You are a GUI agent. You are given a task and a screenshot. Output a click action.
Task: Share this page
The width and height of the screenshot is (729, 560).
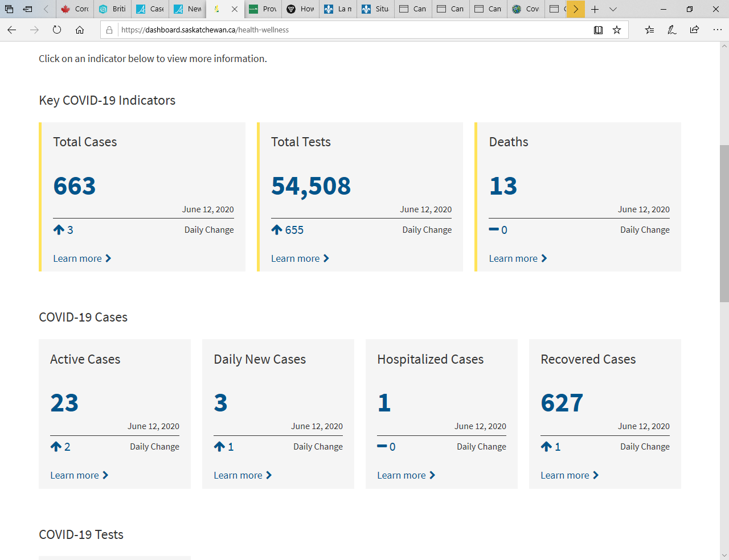click(694, 30)
